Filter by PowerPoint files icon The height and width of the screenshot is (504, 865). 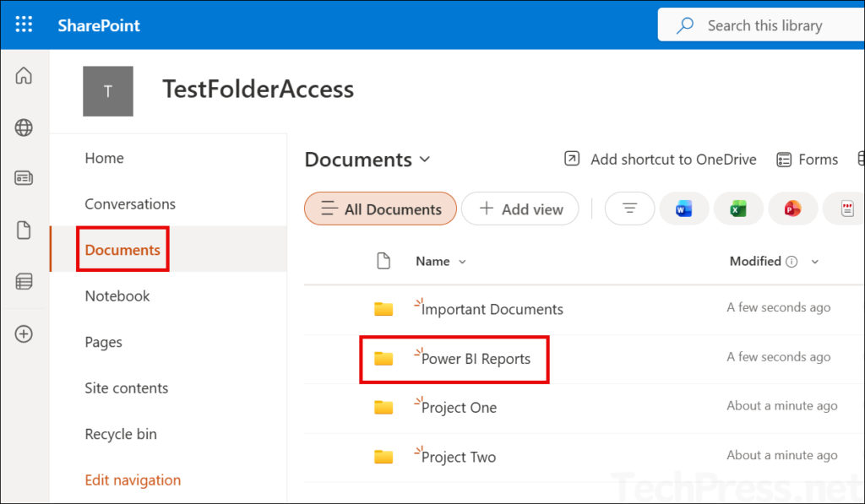(792, 209)
